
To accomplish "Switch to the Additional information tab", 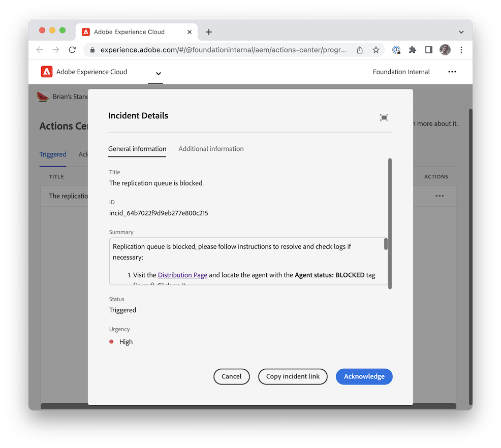I will tap(211, 149).
